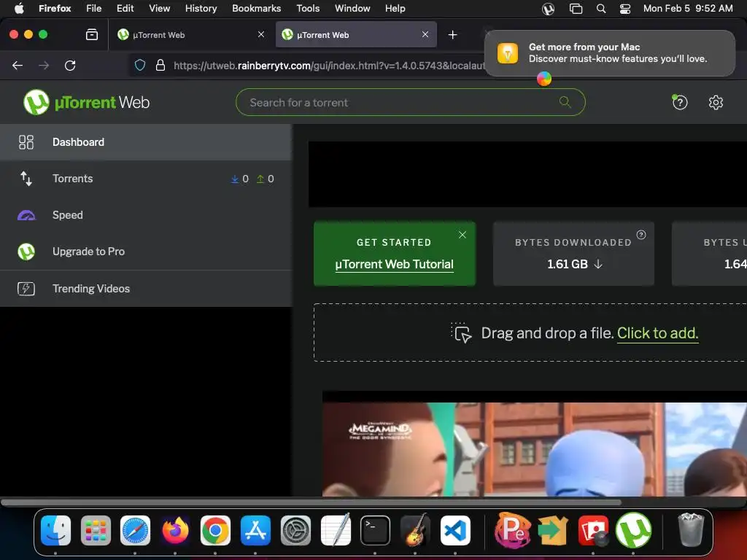This screenshot has height=560, width=747.
Task: Dismiss the Get Started card
Action: click(x=462, y=235)
